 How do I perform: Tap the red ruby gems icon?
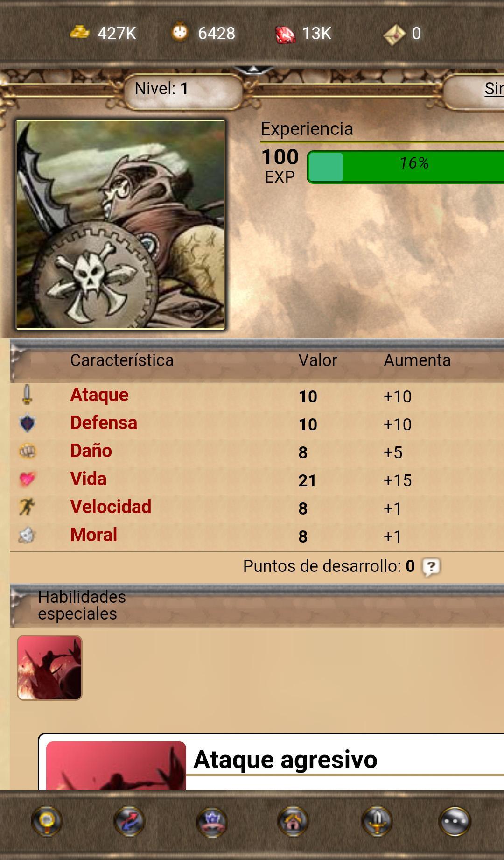(x=285, y=34)
